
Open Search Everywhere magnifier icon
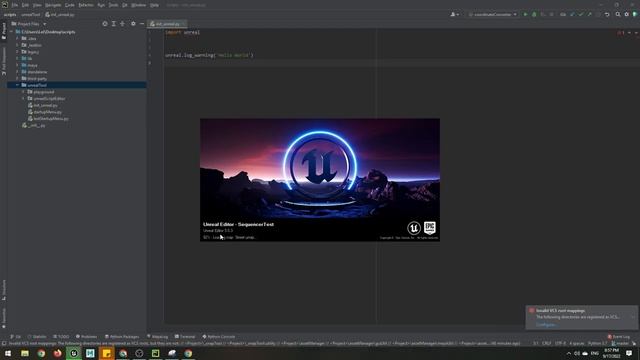pos(618,14)
